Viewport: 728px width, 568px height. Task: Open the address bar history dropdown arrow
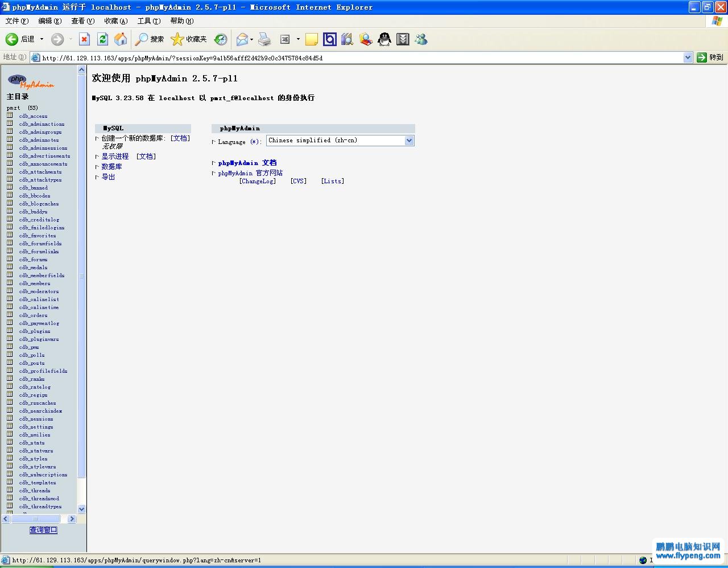click(688, 57)
